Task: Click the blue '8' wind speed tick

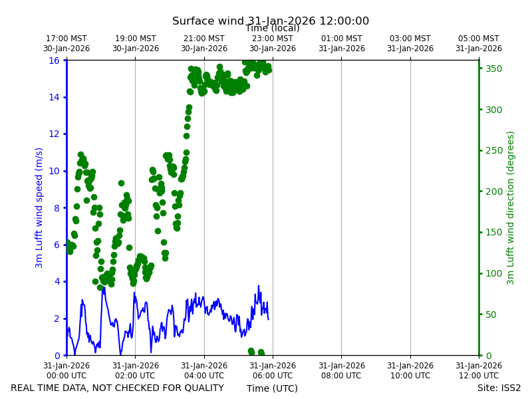Action: pos(57,208)
